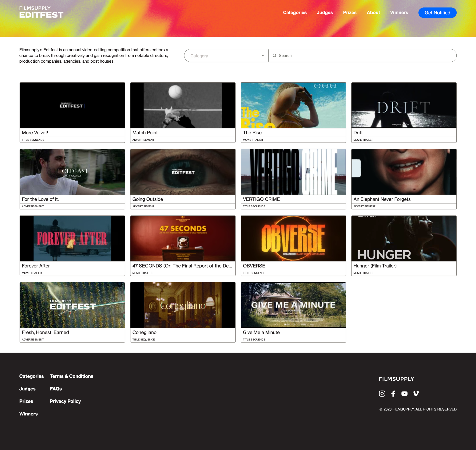Open the Give Me a Minute thumbnail
The width and height of the screenshot is (476, 450).
click(x=293, y=305)
